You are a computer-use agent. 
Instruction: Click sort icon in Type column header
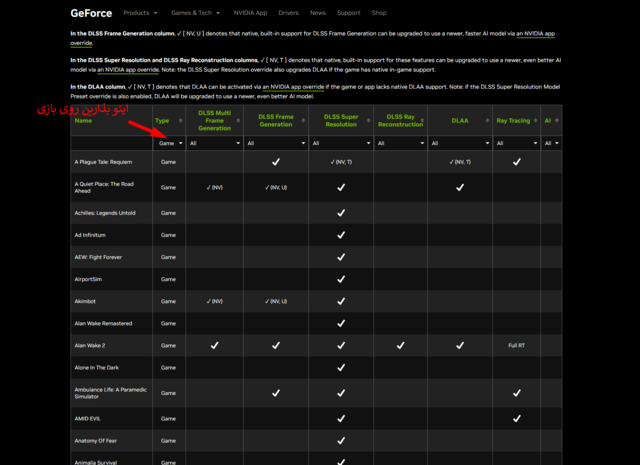point(180,120)
